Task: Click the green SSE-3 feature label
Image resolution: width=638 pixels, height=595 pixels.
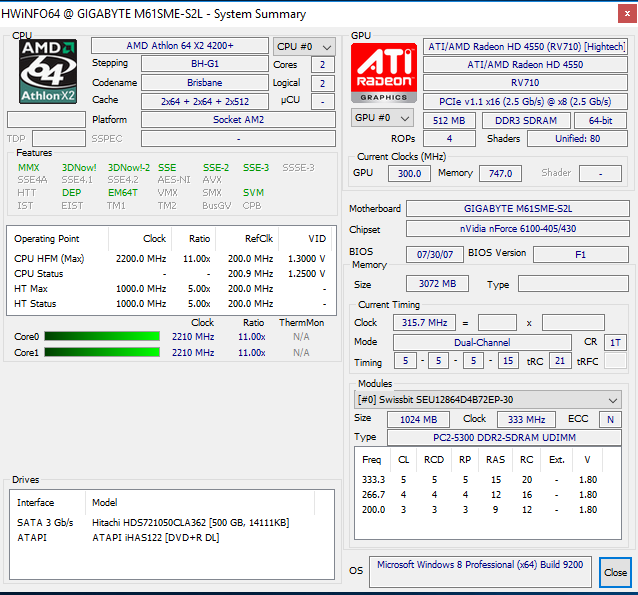Action: [x=256, y=168]
